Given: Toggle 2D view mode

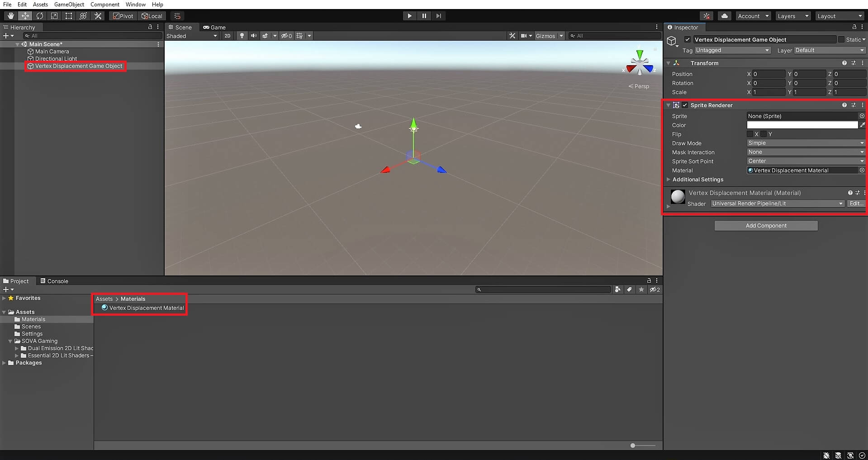Looking at the screenshot, I should (227, 36).
